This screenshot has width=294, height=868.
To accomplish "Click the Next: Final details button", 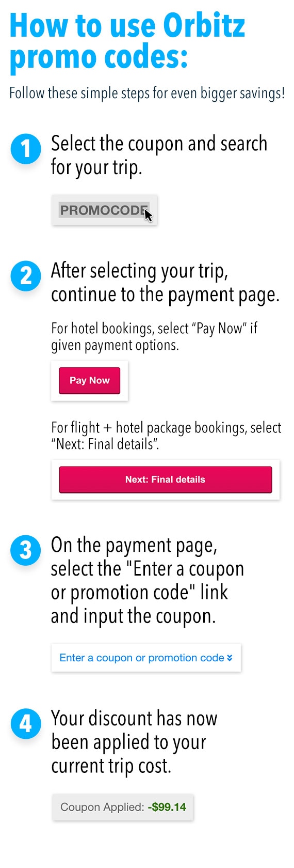I will coord(165,479).
